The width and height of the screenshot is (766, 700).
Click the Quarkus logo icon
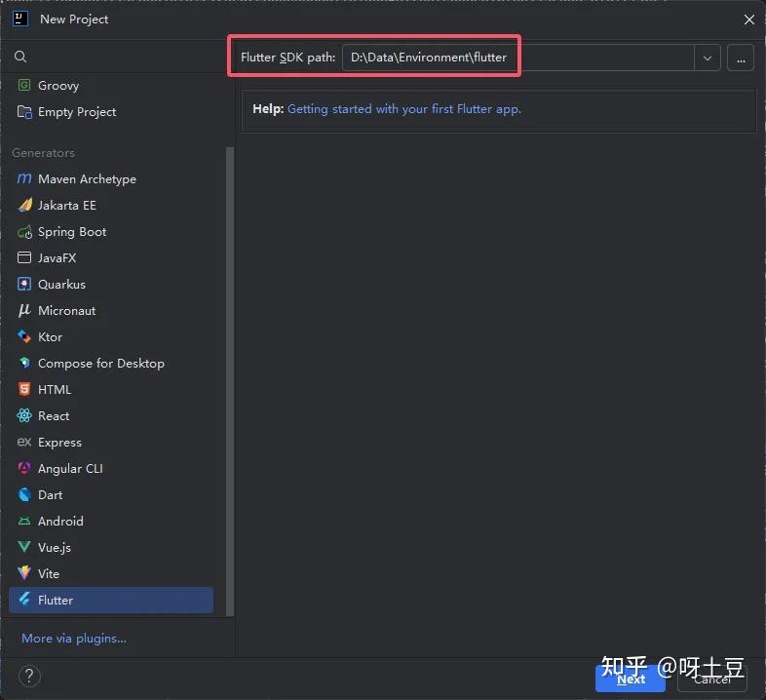(24, 284)
